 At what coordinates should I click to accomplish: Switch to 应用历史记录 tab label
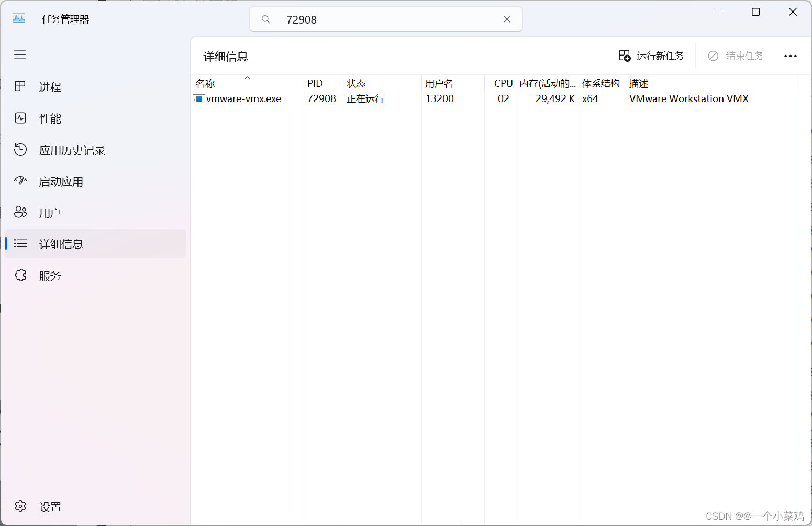pyautogui.click(x=72, y=150)
